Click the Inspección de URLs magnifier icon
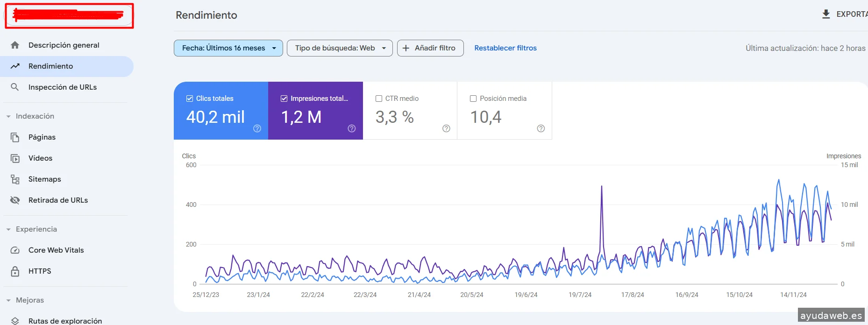The image size is (868, 325). click(x=15, y=87)
